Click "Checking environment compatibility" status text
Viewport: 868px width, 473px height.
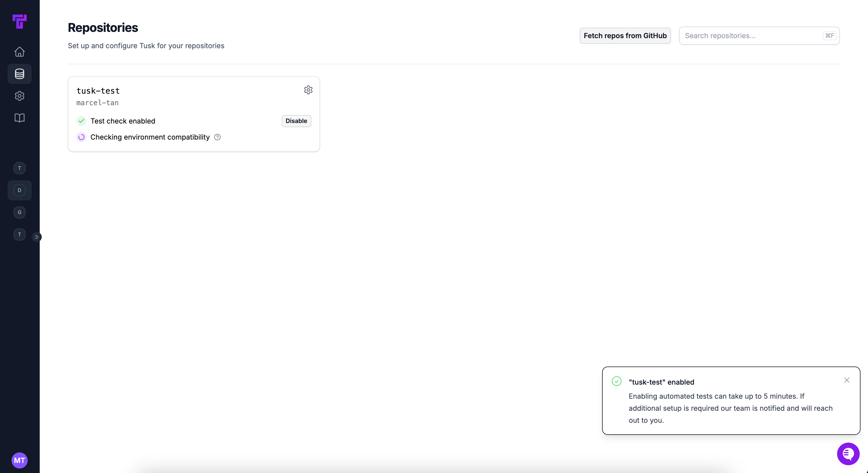[x=150, y=137]
